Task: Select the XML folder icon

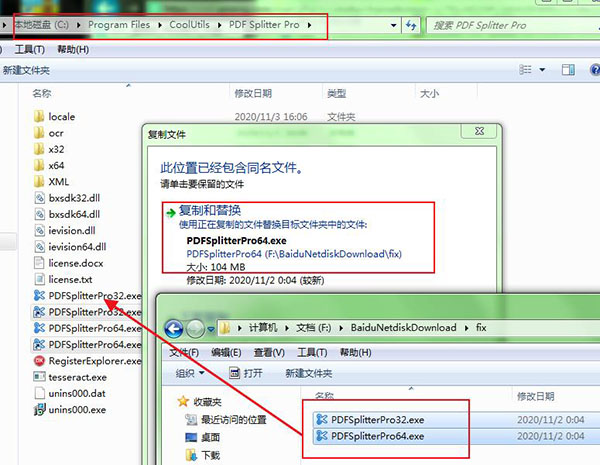Action: [39, 181]
